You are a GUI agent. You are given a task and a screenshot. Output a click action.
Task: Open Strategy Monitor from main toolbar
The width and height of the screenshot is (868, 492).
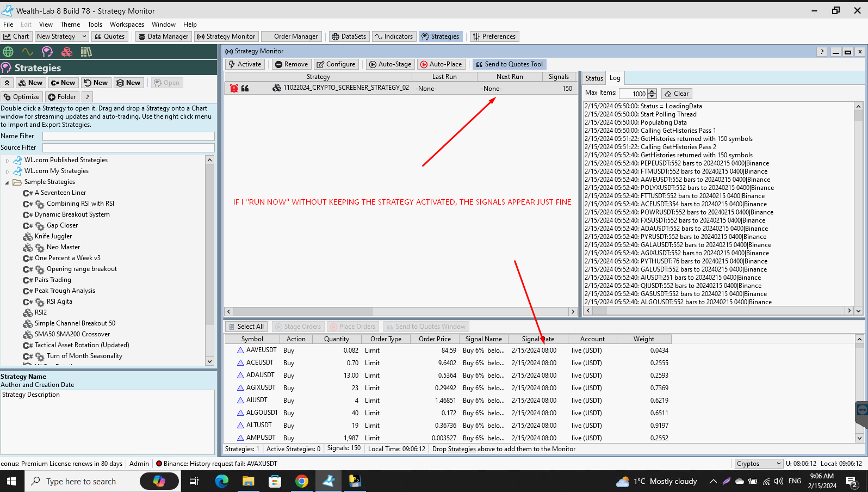pyautogui.click(x=226, y=36)
